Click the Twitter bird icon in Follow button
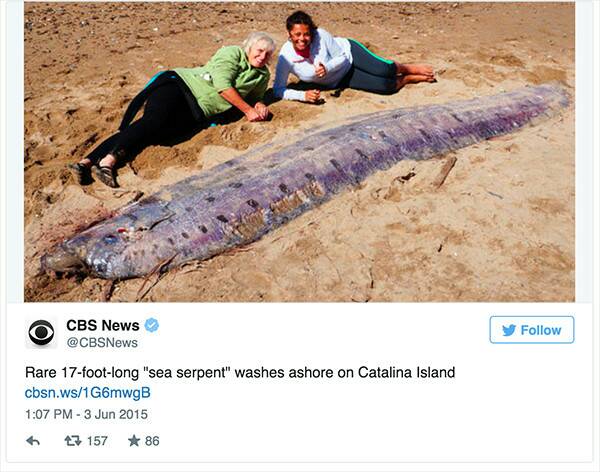The width and height of the screenshot is (600, 472). pyautogui.click(x=509, y=330)
